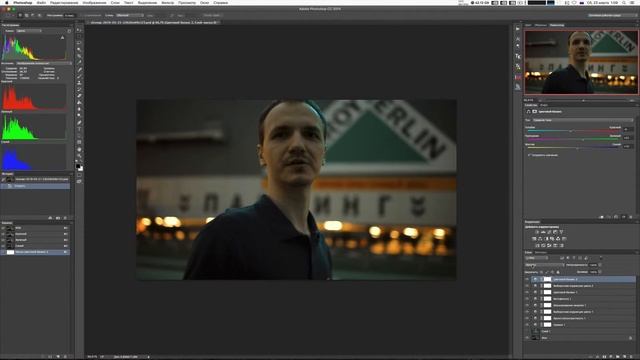Hide the Фон background layer

(527, 338)
